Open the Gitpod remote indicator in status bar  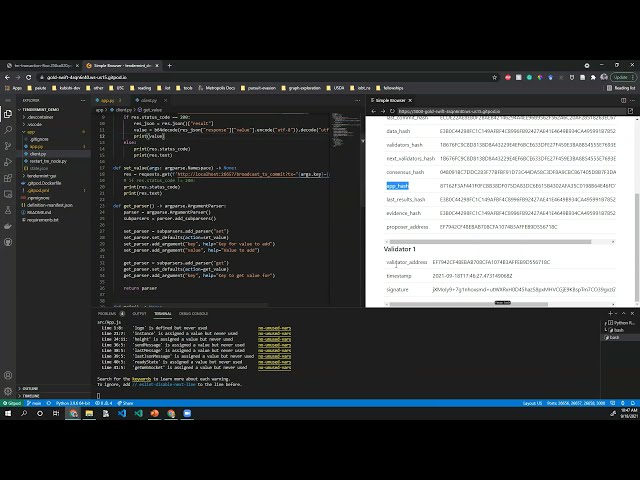click(12, 403)
